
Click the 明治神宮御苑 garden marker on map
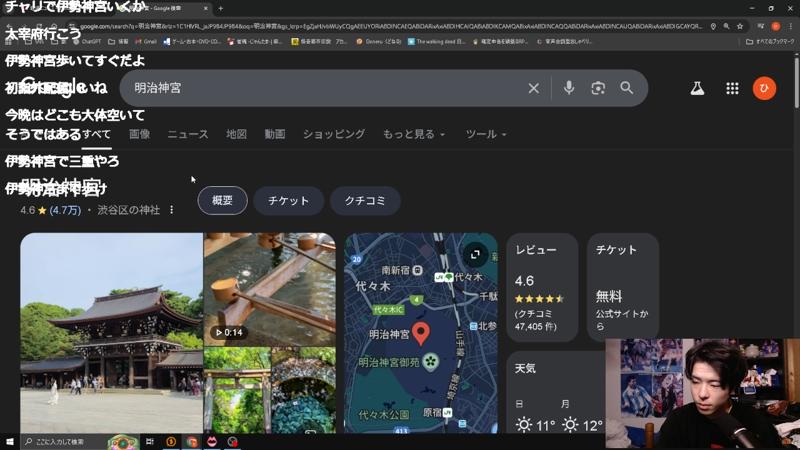pos(431,362)
